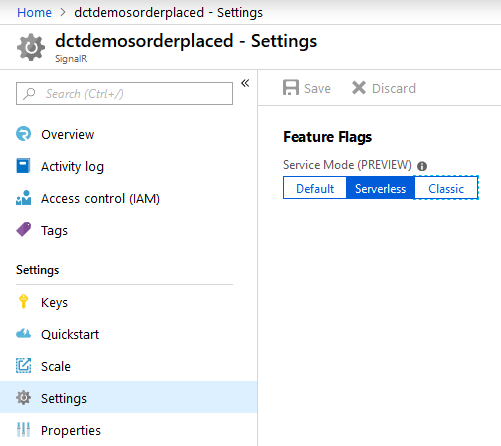Click the 'Feature Flags' heading
This screenshot has width=501, height=446.
[x=327, y=137]
